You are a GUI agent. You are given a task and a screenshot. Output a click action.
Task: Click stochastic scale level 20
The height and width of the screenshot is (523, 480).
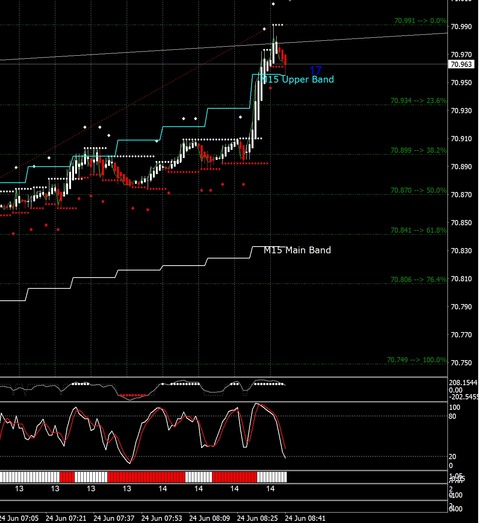[x=452, y=457]
